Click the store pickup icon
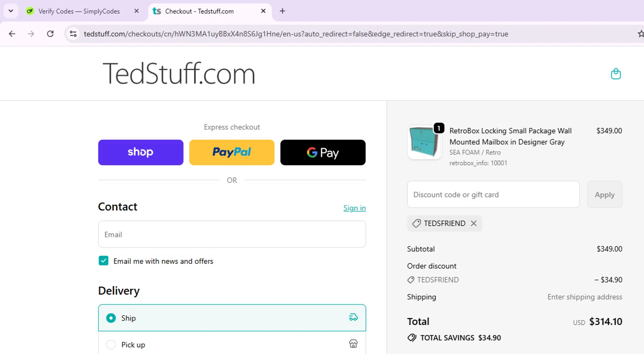Viewport: 644px width, 354px height. coord(353,344)
